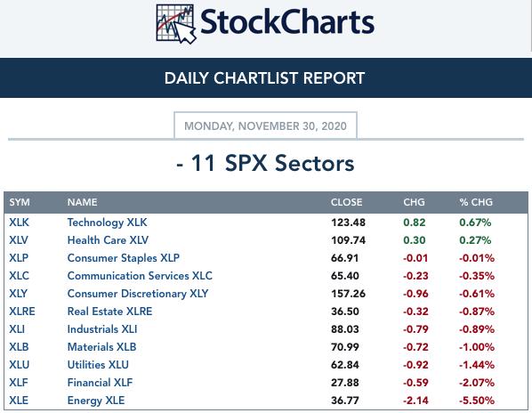Click the % CHG column header
The height and width of the screenshot is (413, 532).
click(476, 202)
